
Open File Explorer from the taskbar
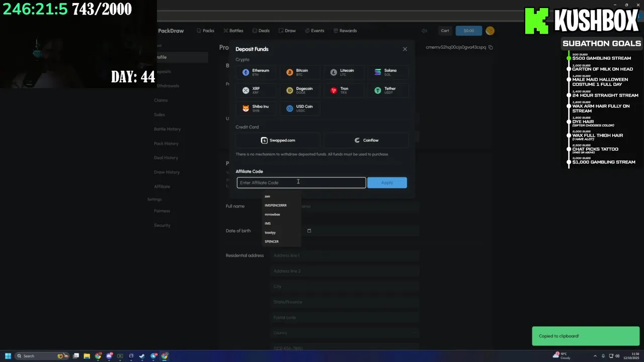tap(87, 356)
